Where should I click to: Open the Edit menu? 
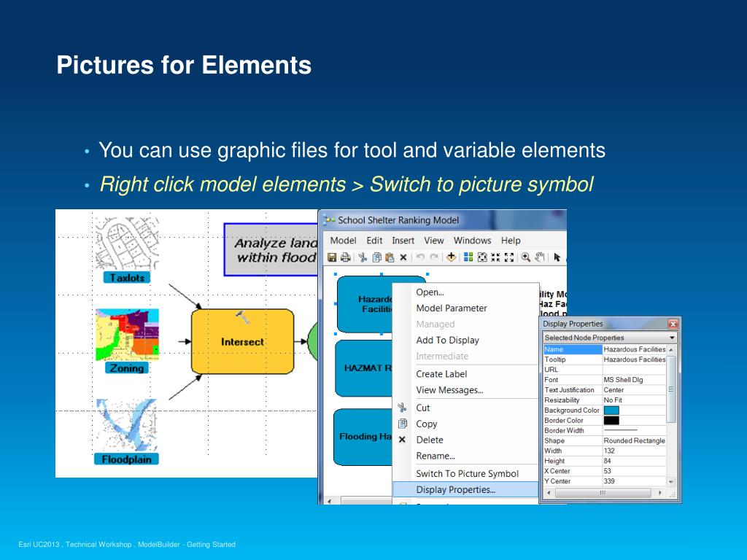click(x=374, y=241)
